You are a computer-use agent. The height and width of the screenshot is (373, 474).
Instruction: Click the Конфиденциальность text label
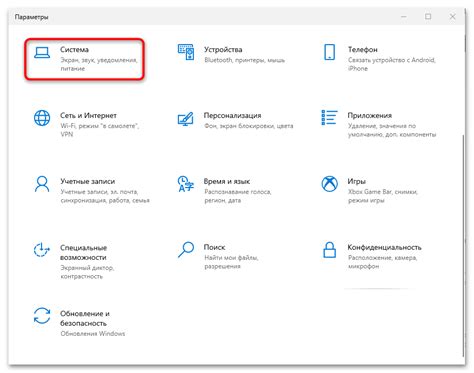tap(384, 247)
